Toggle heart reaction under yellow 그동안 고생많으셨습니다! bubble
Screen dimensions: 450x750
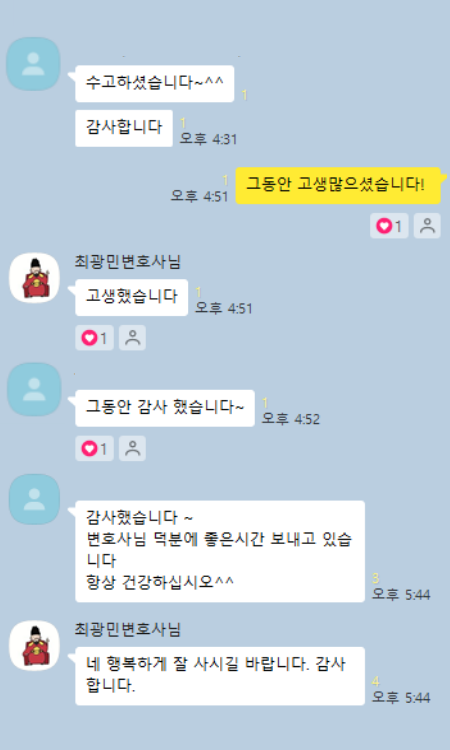coord(389,226)
